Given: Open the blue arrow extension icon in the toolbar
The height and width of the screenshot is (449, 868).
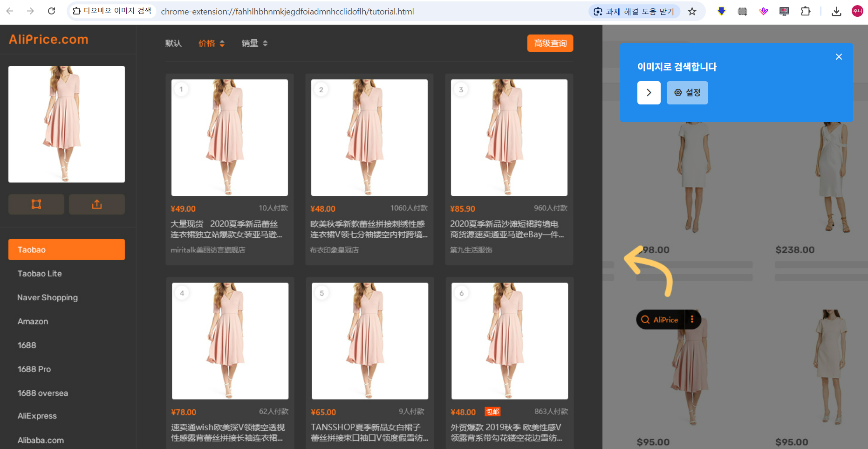Looking at the screenshot, I should [x=721, y=11].
